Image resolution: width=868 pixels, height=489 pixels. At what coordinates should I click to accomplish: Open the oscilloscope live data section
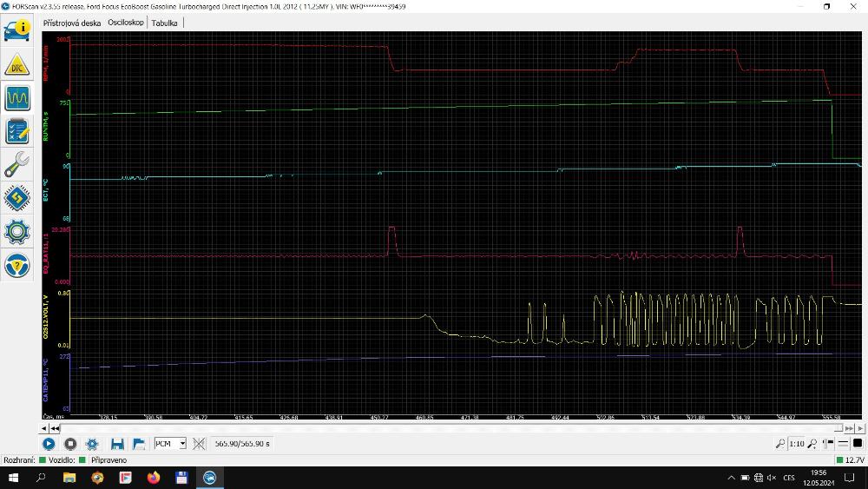pos(17,97)
